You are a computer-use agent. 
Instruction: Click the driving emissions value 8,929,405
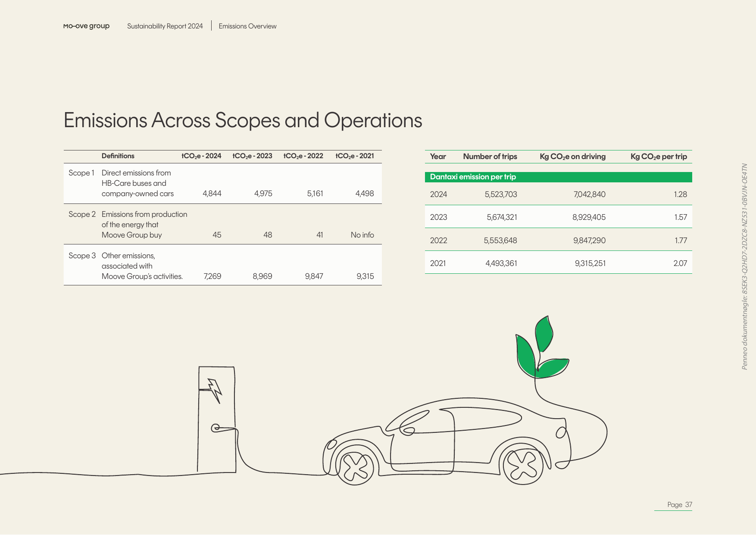click(589, 217)
